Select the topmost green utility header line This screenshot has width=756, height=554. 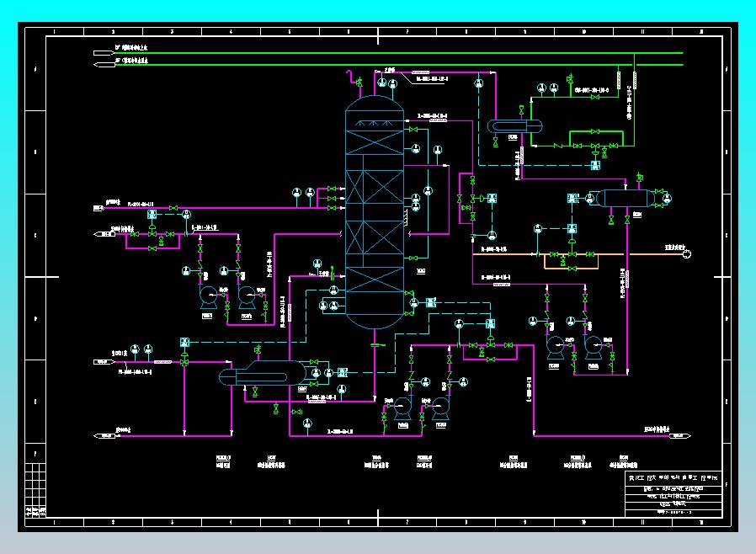pyautogui.click(x=399, y=52)
